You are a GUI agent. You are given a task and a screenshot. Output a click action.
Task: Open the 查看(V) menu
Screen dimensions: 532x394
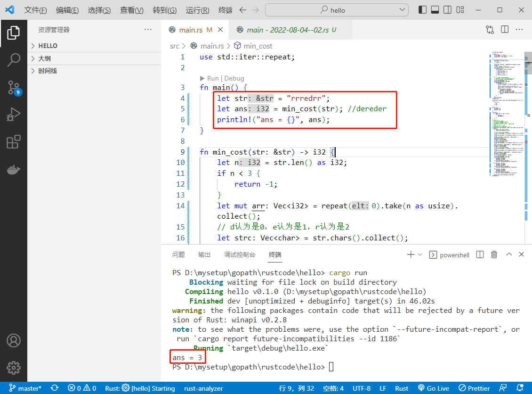tap(132, 10)
